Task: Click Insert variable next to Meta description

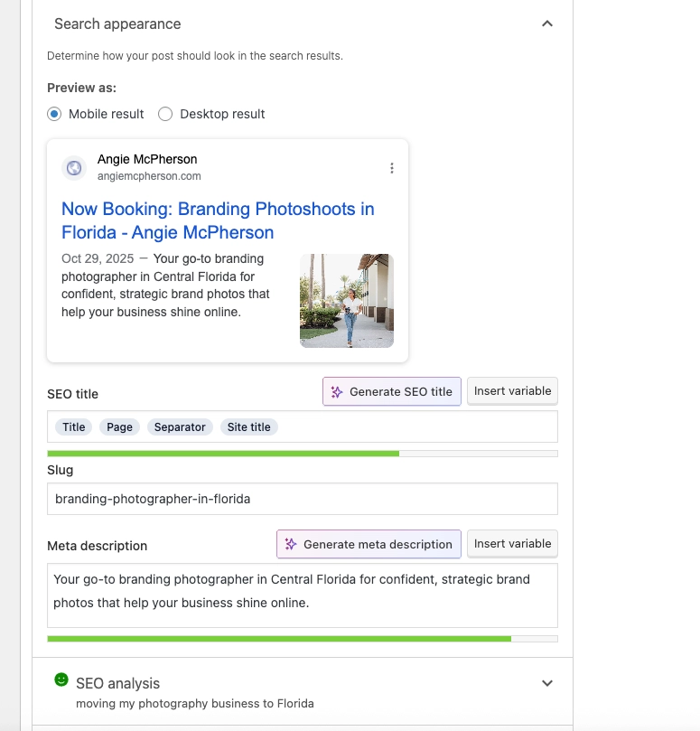Action: 512,544
